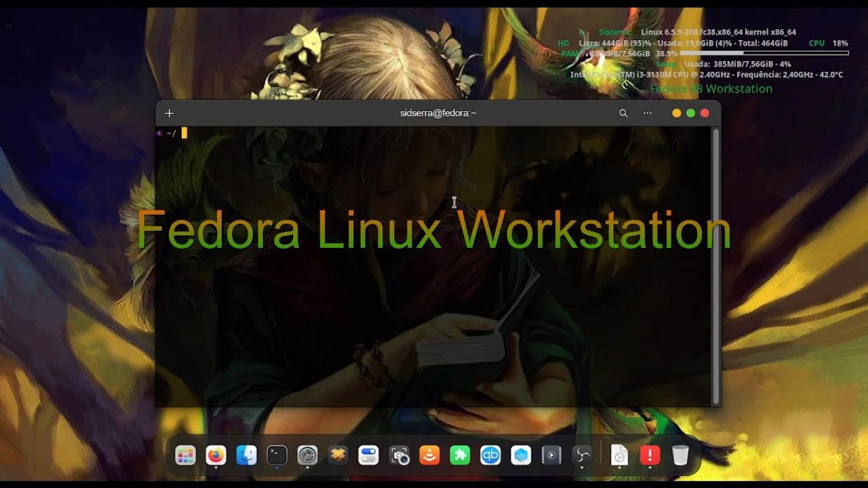Click the sidserra@fedora:~ terminal title
The height and width of the screenshot is (488, 868).
pyautogui.click(x=438, y=113)
